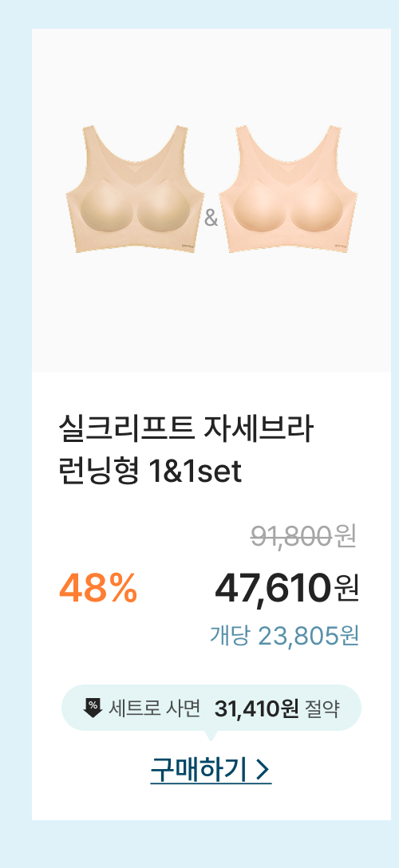399x868 pixels.
Task: Click the black percent discount tag icon
Action: pyautogui.click(x=93, y=708)
